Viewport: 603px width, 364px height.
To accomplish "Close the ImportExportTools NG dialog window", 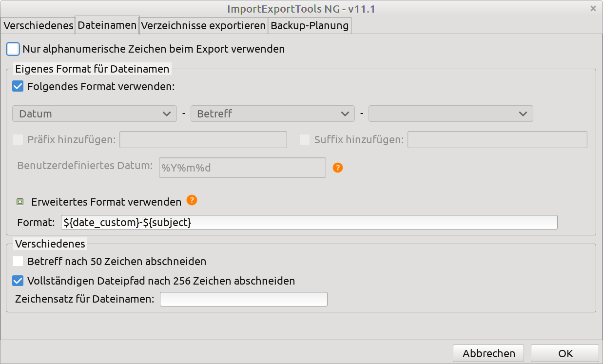I will click(x=593, y=8).
